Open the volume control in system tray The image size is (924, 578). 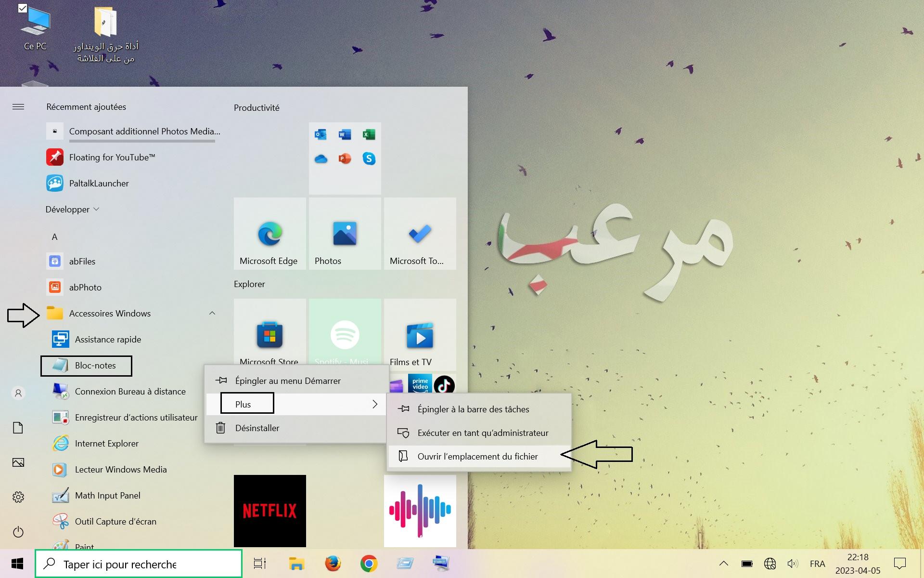(792, 564)
